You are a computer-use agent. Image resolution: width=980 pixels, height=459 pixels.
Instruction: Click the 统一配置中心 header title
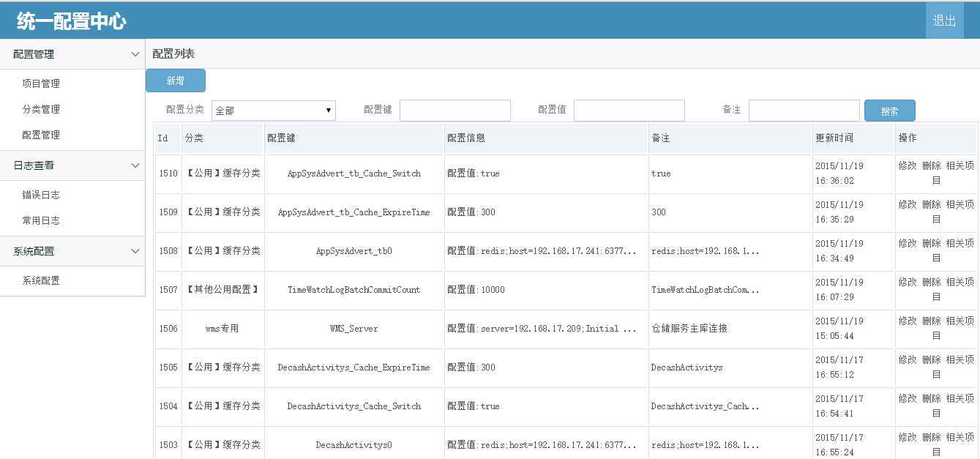click(x=72, y=21)
